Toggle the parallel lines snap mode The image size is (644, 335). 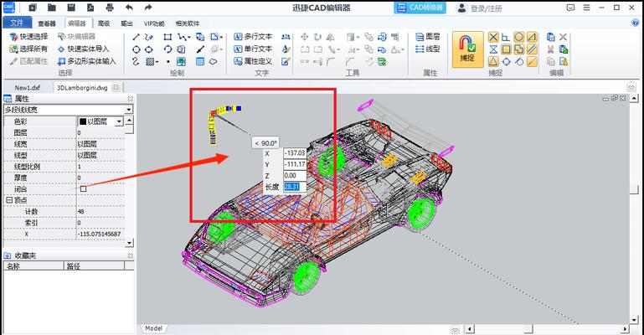click(x=532, y=49)
